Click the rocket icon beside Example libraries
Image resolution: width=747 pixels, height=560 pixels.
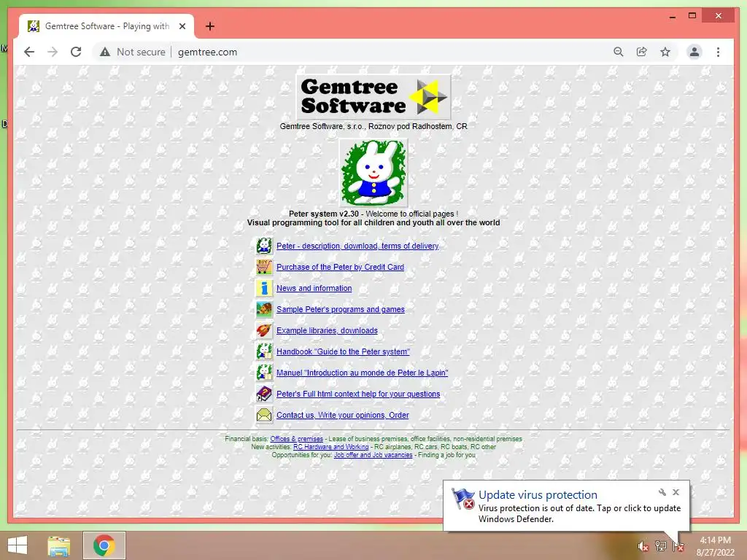coord(264,330)
